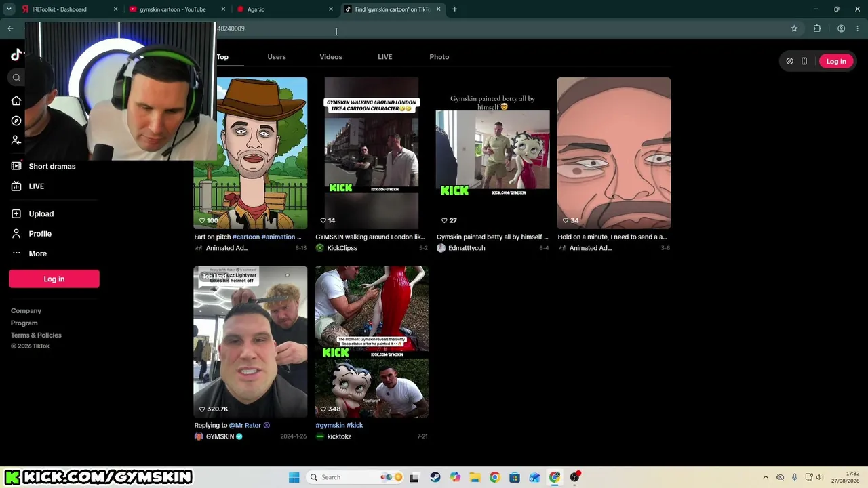Open OBS Studio from the taskbar
The image size is (868, 488).
click(x=575, y=477)
